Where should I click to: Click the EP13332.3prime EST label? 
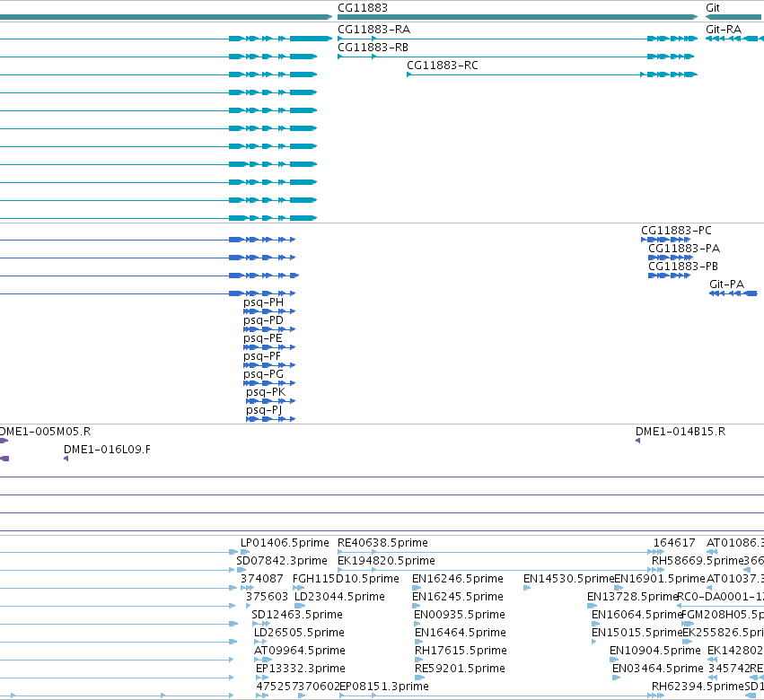(301, 669)
